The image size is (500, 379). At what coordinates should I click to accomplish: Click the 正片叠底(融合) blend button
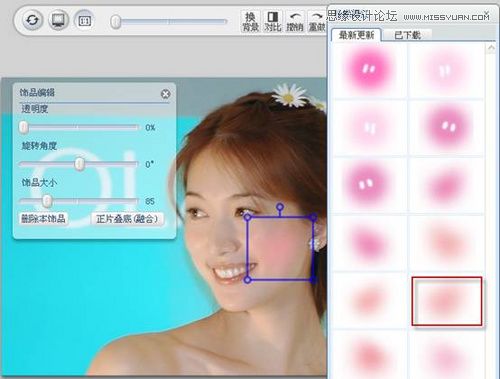pos(127,219)
